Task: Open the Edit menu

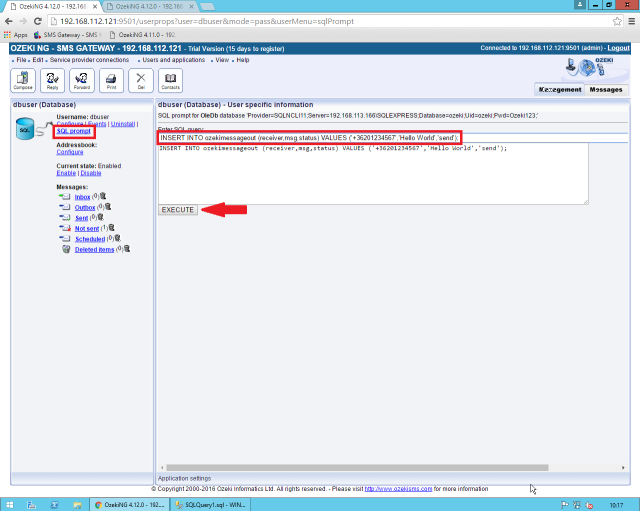Action: click(38, 60)
